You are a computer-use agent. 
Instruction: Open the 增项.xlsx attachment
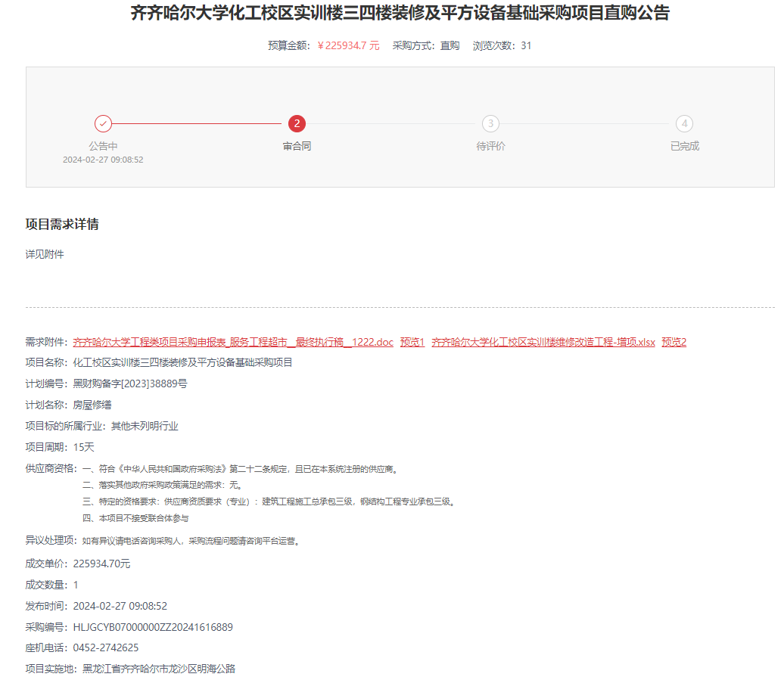click(543, 342)
